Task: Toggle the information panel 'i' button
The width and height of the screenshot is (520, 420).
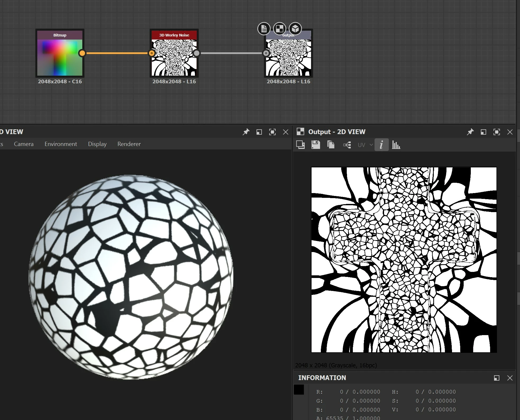Action: [381, 145]
